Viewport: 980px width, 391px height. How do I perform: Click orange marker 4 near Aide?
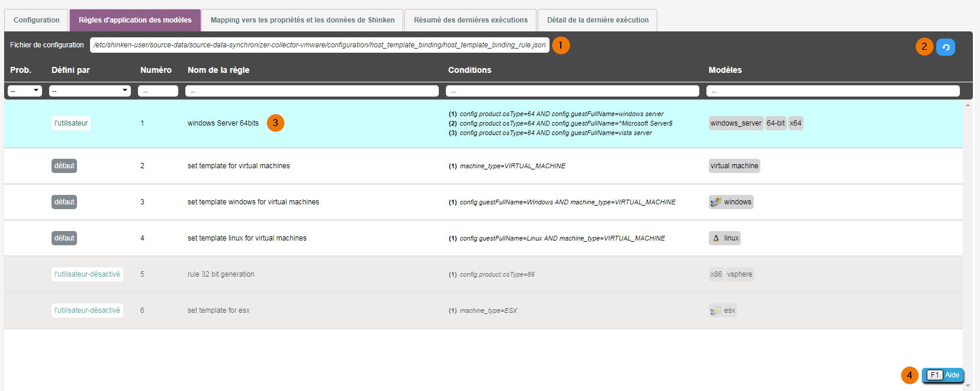910,375
